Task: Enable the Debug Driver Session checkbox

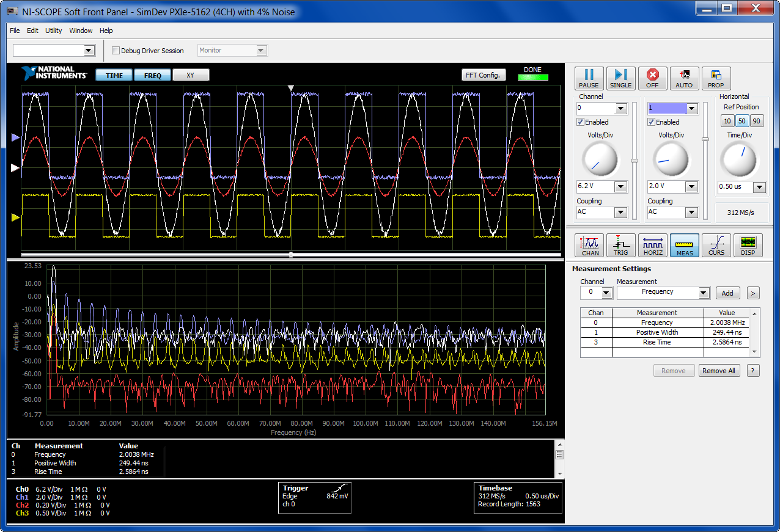Action: (116, 51)
